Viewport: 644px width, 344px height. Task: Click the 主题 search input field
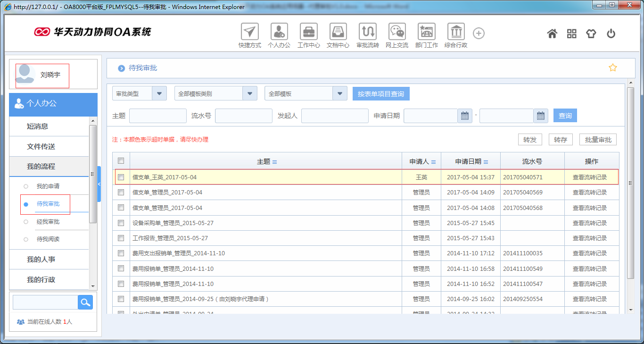(158, 116)
